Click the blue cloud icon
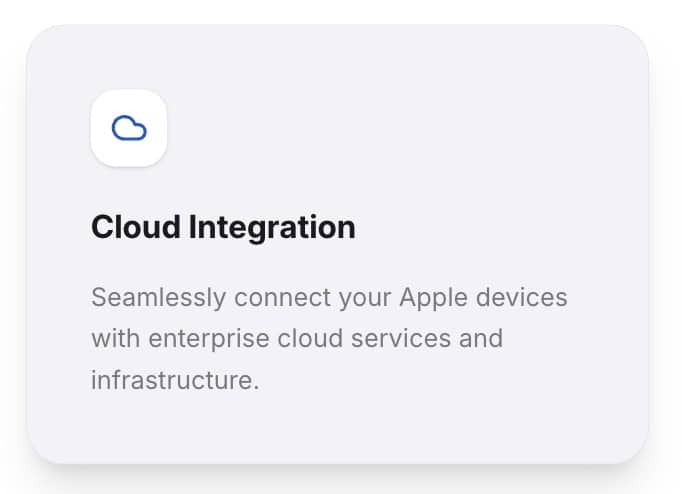Image resolution: width=682 pixels, height=494 pixels. coord(128,128)
